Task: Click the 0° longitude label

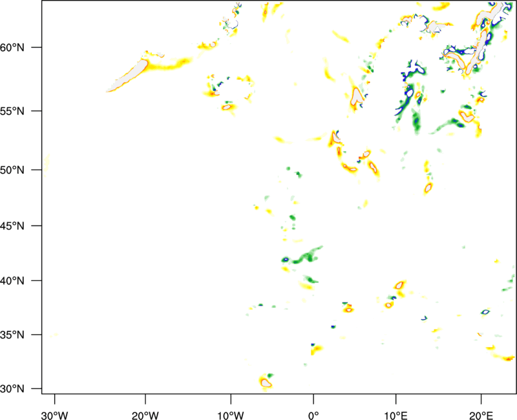Action: (313, 415)
